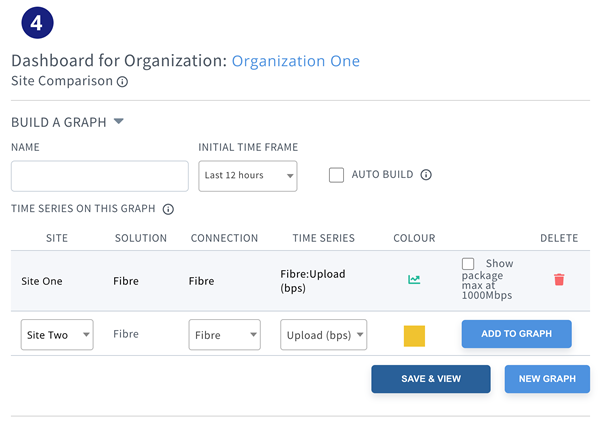Click the numbered step 4 badge
This screenshot has width=601, height=421.
(37, 23)
